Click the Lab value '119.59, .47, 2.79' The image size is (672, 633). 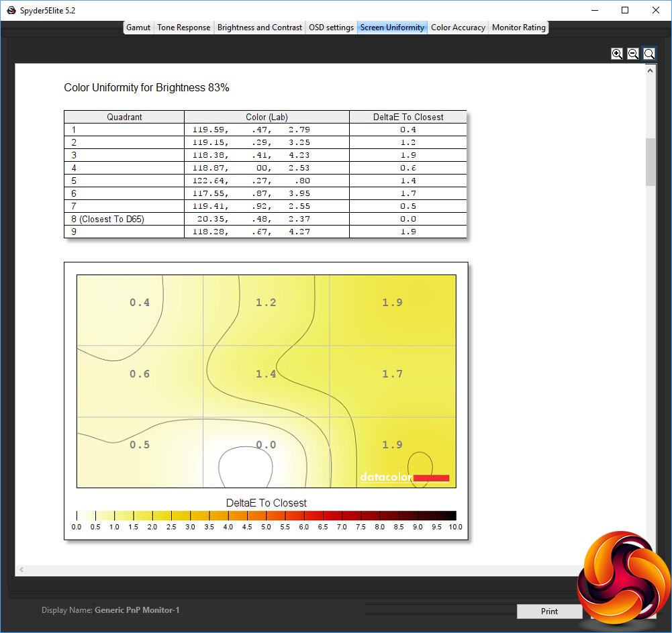(252, 130)
